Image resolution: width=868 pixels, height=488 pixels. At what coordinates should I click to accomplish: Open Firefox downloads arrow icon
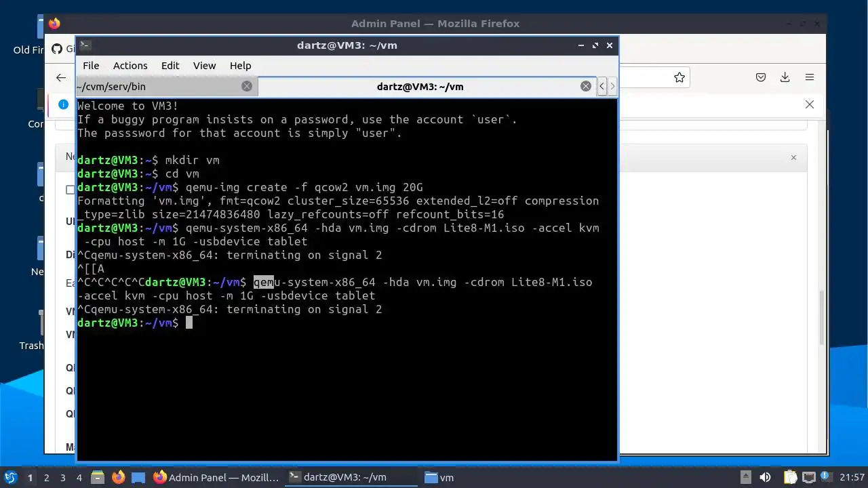(x=785, y=77)
